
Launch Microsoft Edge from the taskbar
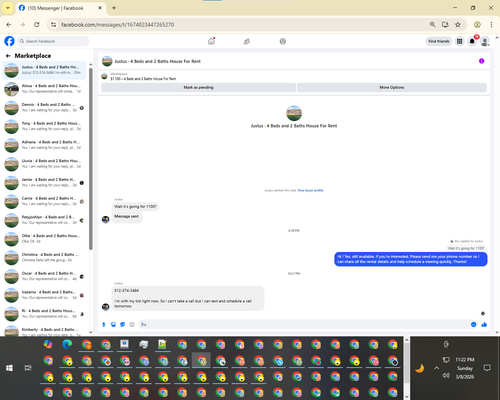pyautogui.click(x=67, y=344)
